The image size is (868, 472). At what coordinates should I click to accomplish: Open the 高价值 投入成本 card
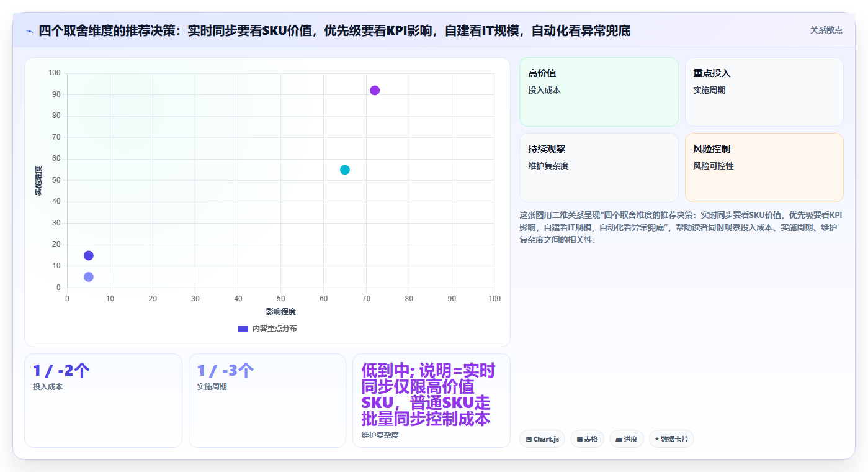click(x=599, y=92)
